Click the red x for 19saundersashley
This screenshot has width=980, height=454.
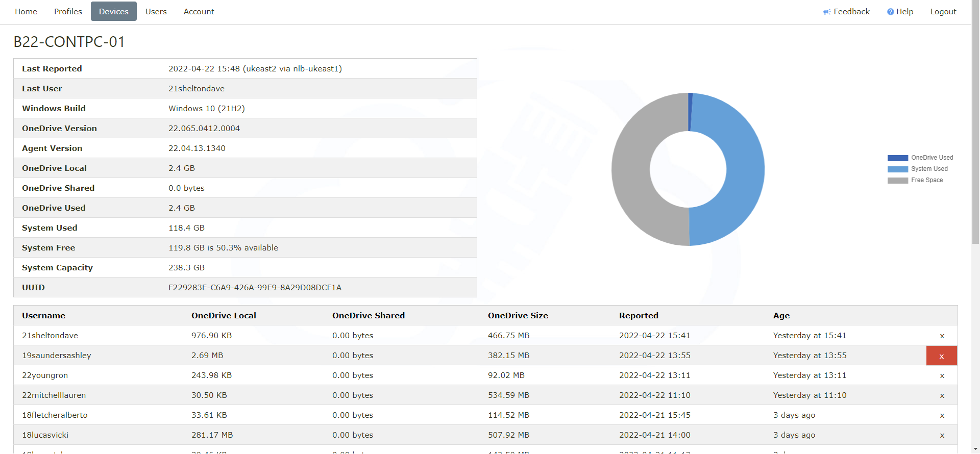pyautogui.click(x=941, y=356)
